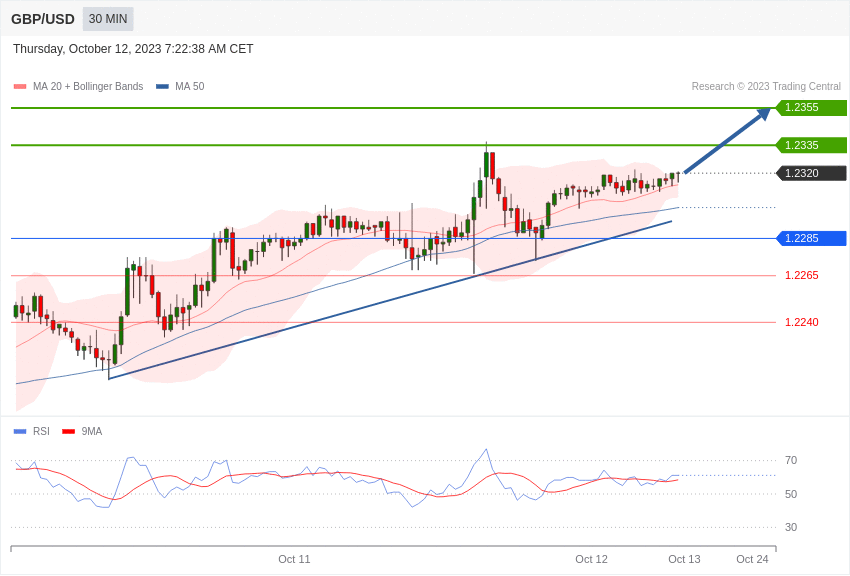
Task: Click the 1.2320 current price tag
Action: coord(812,173)
